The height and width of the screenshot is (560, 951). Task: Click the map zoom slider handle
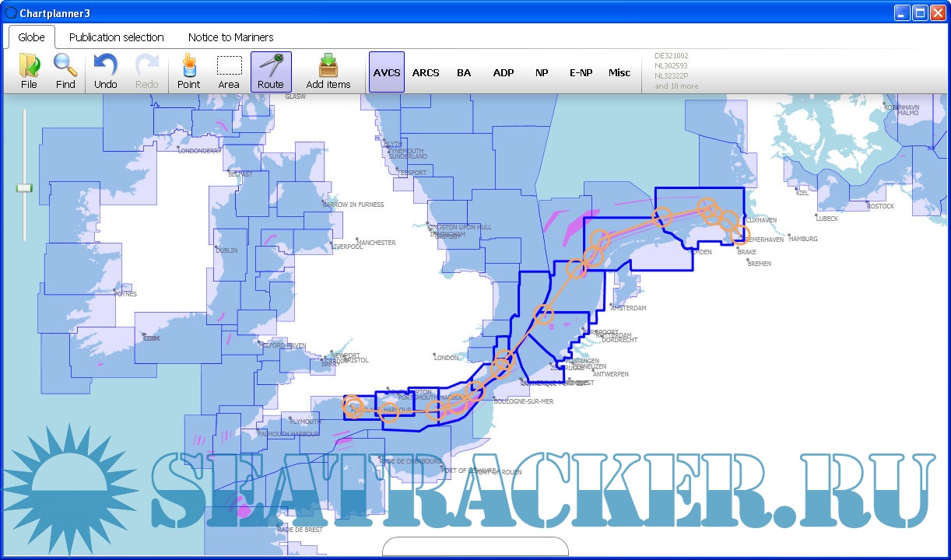tap(25, 187)
